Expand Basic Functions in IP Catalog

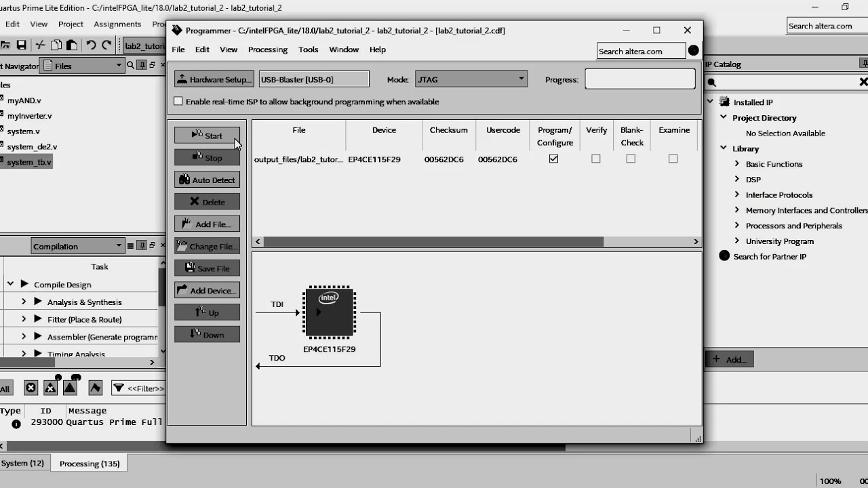coord(737,164)
